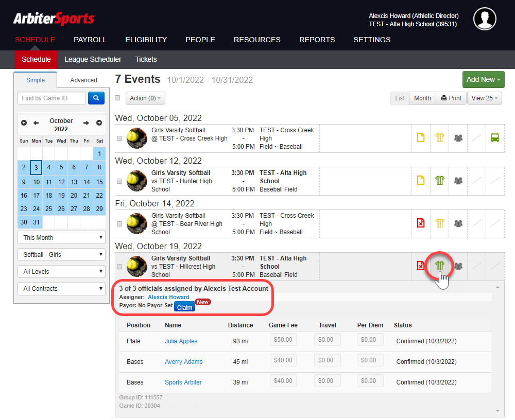Open workers group icon for October 05 game
Screen dimensions: 515x420
[x=458, y=138]
